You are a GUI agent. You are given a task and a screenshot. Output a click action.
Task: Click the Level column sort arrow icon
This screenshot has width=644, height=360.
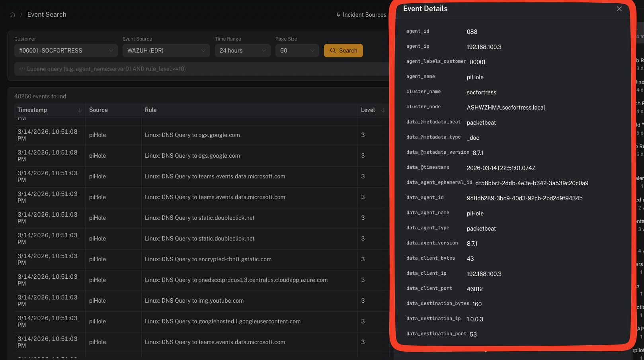tap(382, 110)
